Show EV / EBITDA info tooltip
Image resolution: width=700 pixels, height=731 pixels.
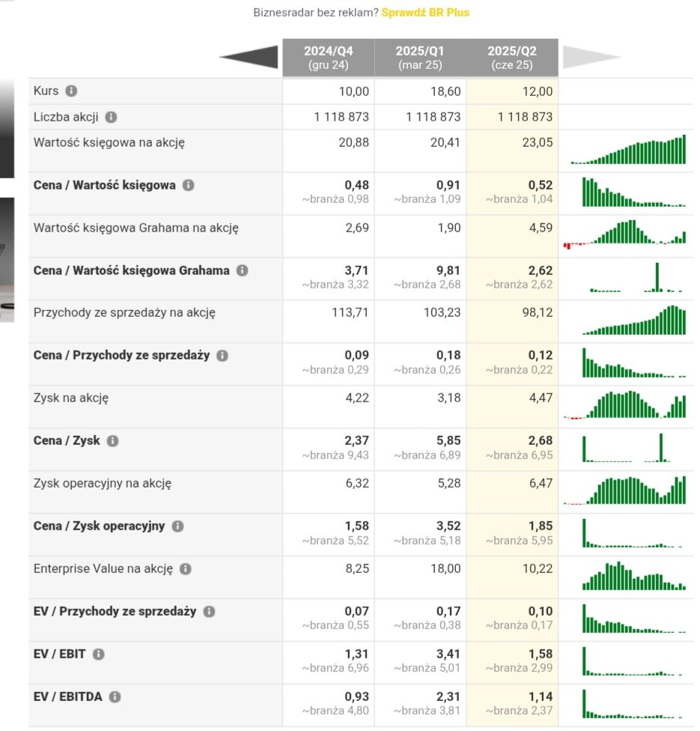[x=115, y=697]
